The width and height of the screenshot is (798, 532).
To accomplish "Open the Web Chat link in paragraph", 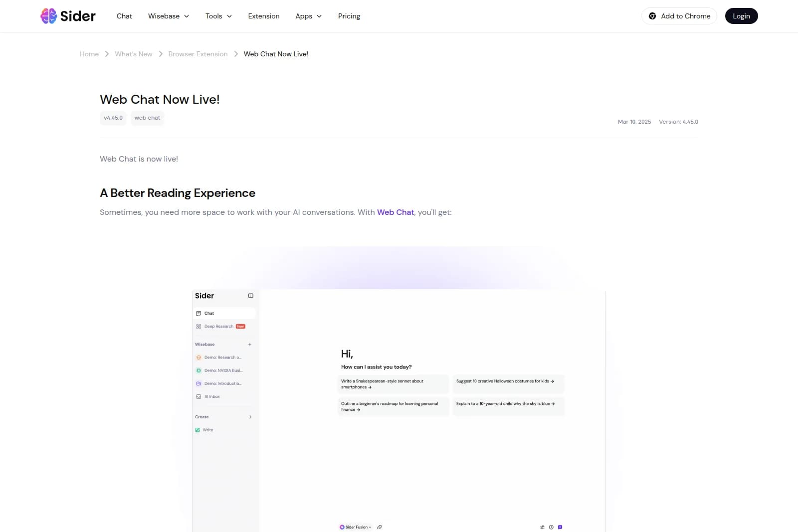I will [395, 212].
